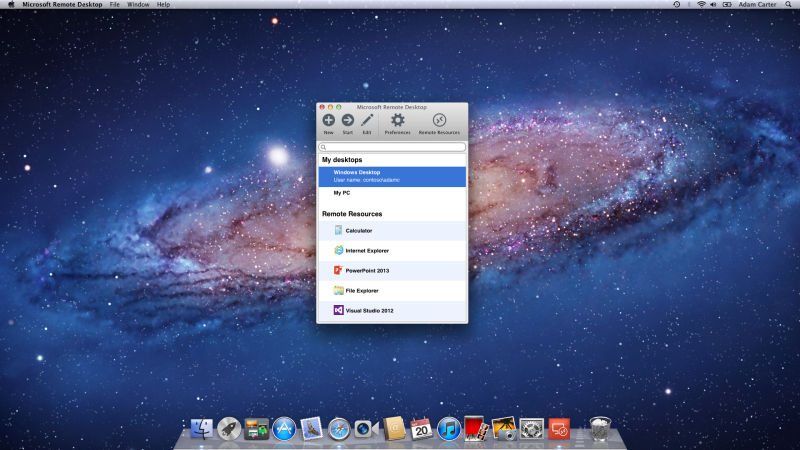
Task: Open App Store in Dock
Action: pos(284,429)
